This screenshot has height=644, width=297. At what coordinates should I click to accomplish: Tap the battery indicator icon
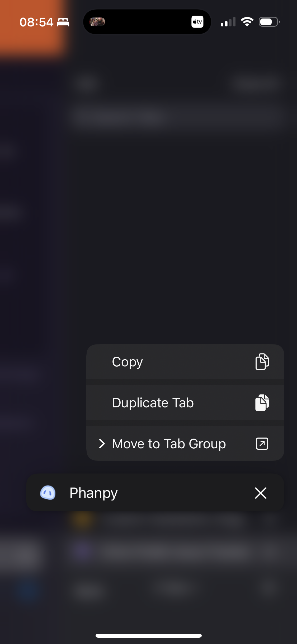[269, 22]
